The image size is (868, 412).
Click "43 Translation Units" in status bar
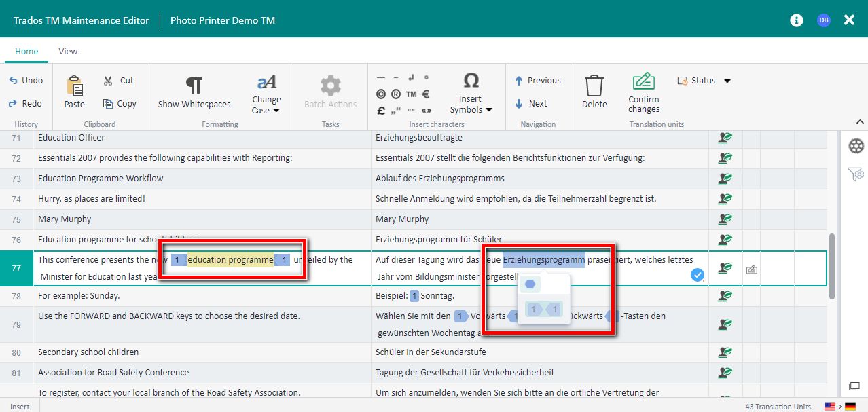tap(778, 406)
